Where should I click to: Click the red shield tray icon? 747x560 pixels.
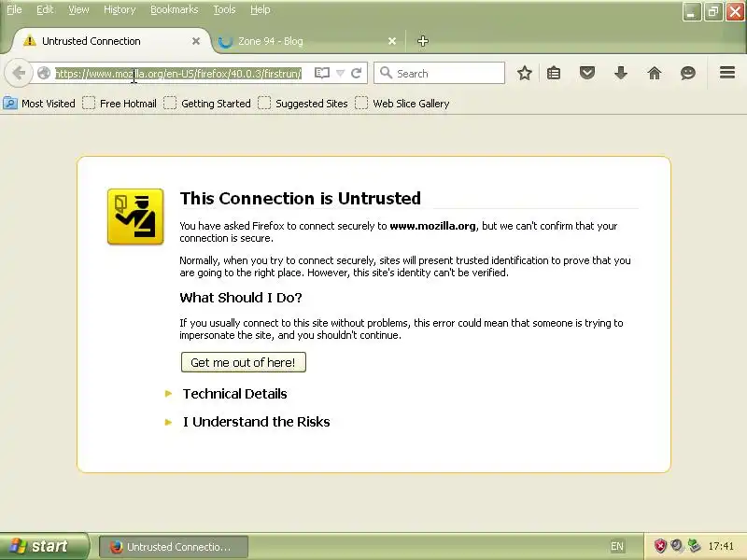(660, 546)
